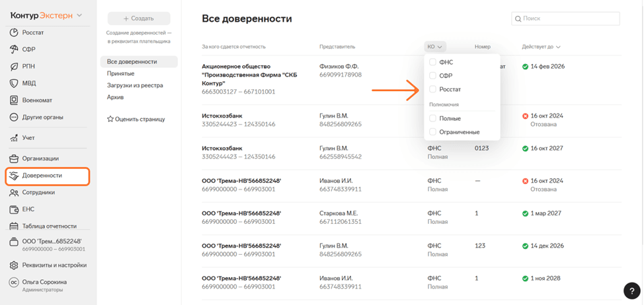Image resolution: width=644 pixels, height=305 pixels.
Task: Enable the Росстат filter checkbox
Action: point(433,89)
